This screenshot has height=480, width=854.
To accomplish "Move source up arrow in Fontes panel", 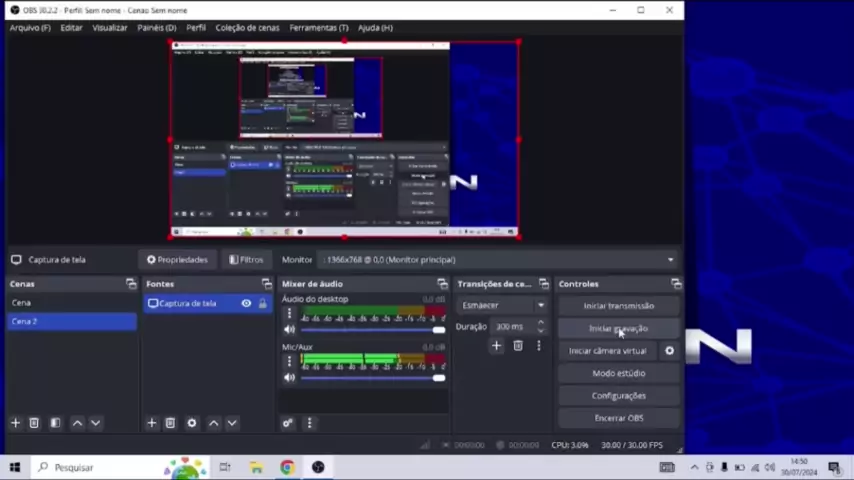I will (x=214, y=423).
